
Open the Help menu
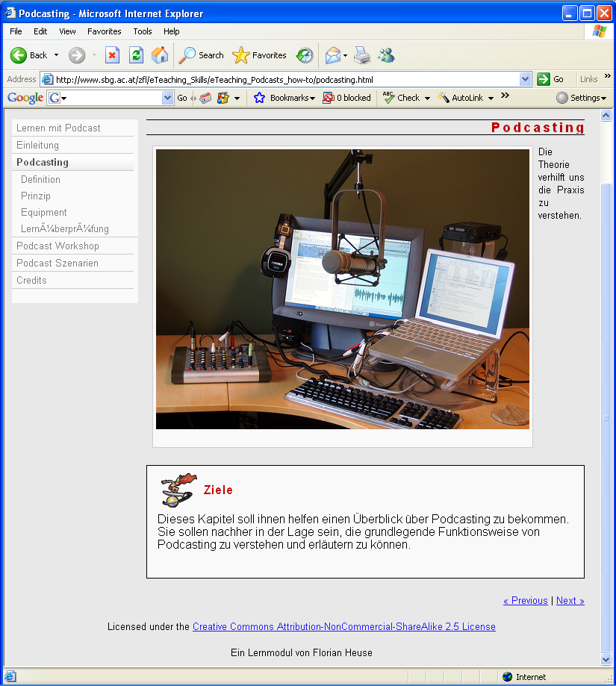coord(172,31)
